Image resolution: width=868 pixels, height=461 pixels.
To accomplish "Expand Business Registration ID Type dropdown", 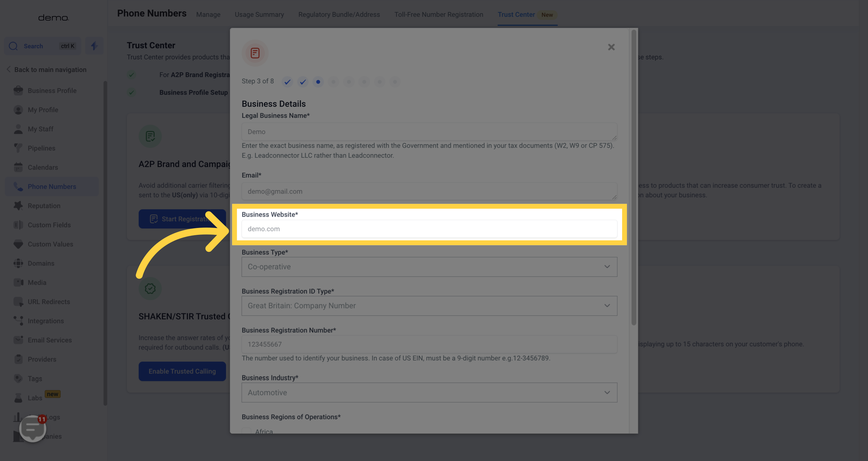I will coord(429,306).
